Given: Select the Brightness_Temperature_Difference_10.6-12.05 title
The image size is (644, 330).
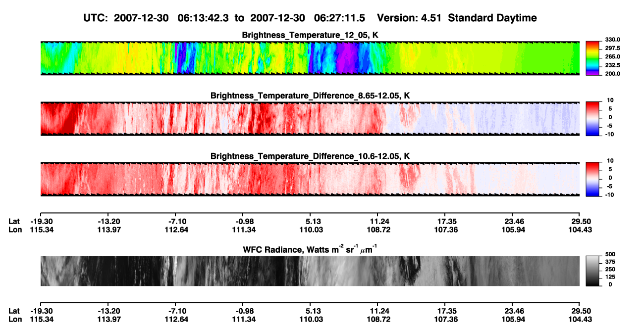Looking at the screenshot, I should click(310, 156).
